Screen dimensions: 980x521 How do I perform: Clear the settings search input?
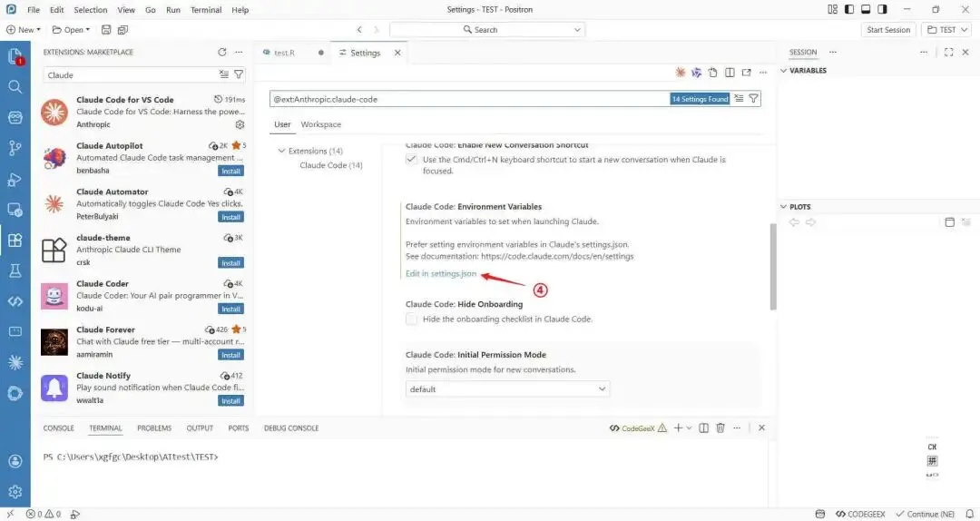coord(739,99)
